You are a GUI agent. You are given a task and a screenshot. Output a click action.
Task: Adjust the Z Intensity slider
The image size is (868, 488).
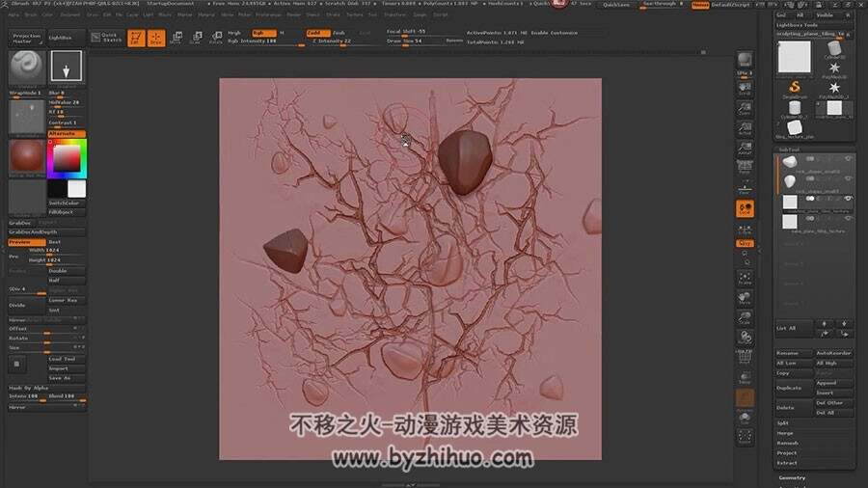(x=343, y=41)
